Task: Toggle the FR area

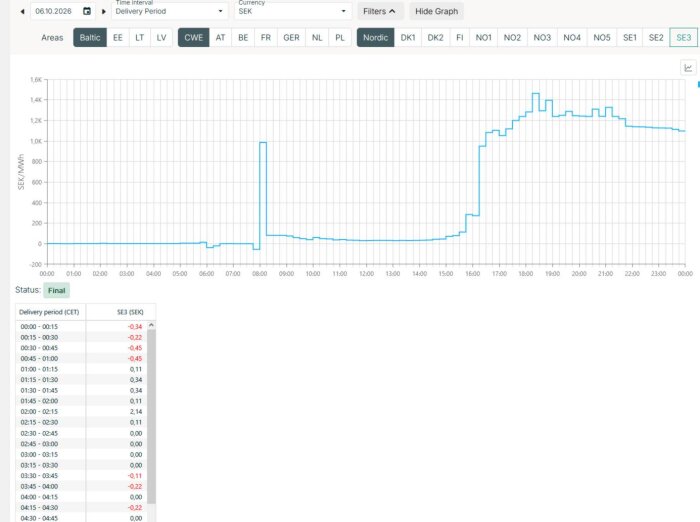Action: 266,38
